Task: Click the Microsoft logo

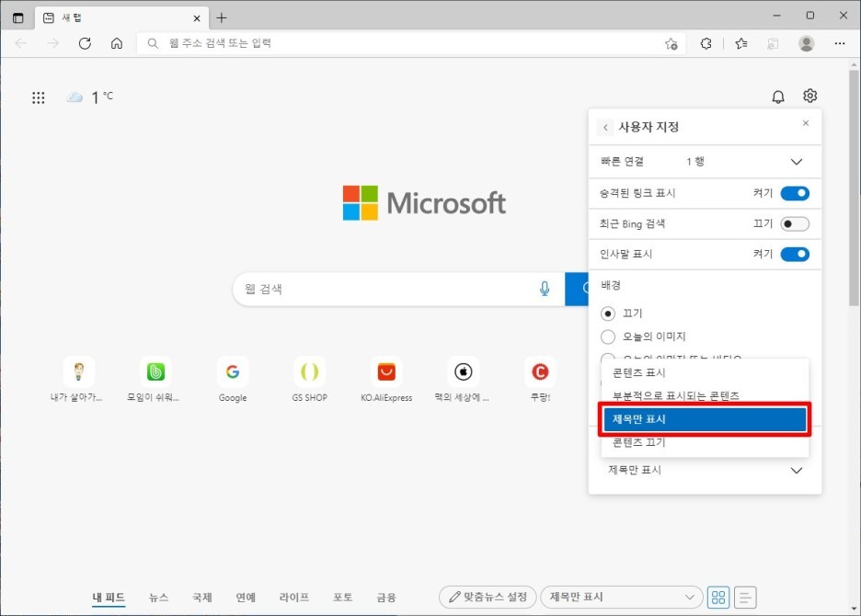Action: tap(424, 203)
